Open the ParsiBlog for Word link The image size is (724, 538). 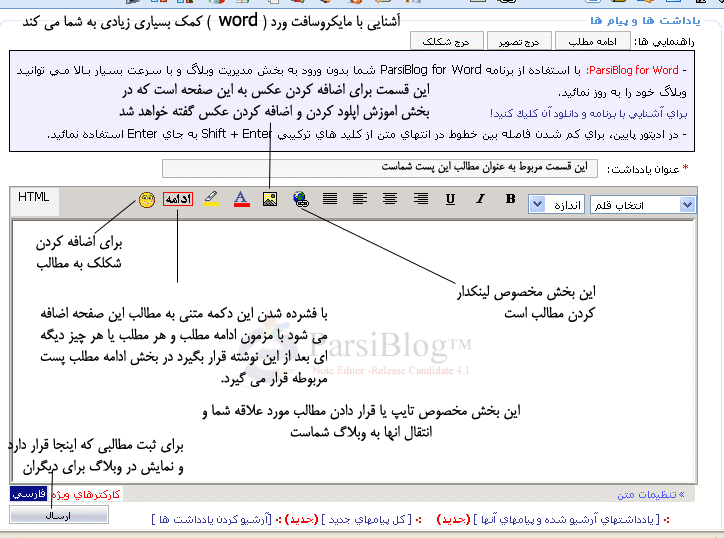click(633, 70)
